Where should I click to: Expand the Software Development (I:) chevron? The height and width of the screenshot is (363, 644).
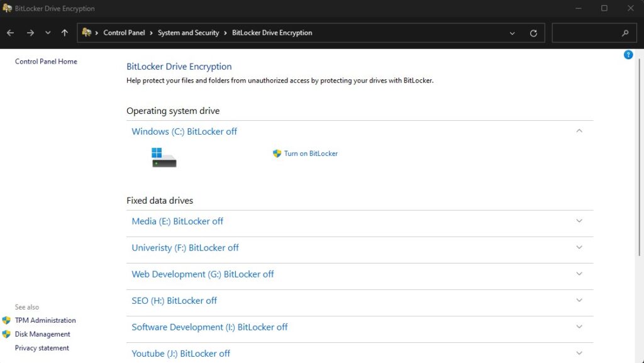click(579, 327)
